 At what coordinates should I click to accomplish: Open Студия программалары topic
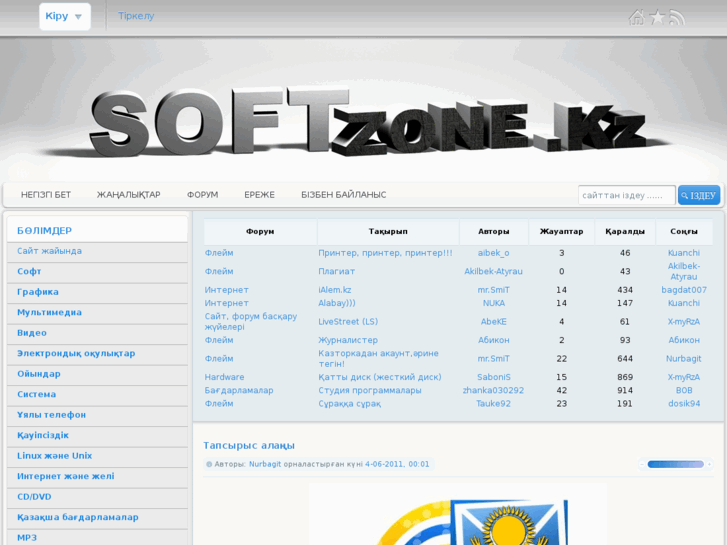click(370, 390)
